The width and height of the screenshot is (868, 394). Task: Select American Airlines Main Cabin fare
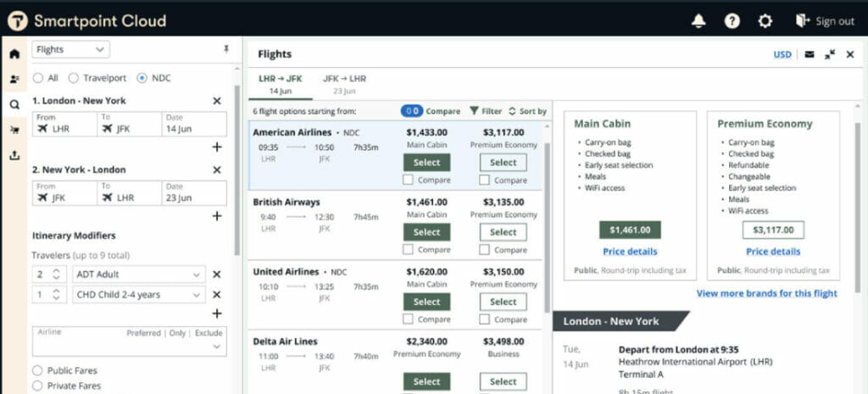pos(427,163)
